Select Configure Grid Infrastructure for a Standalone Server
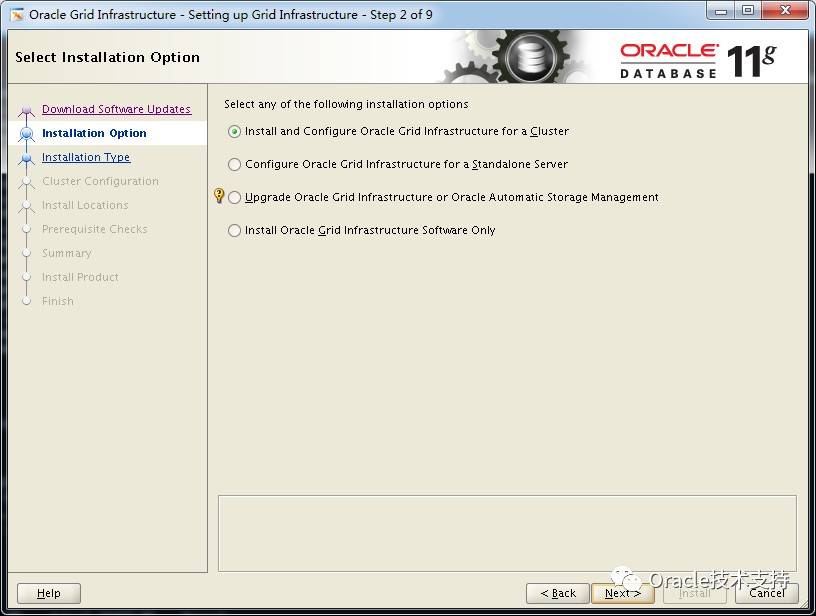 235,164
